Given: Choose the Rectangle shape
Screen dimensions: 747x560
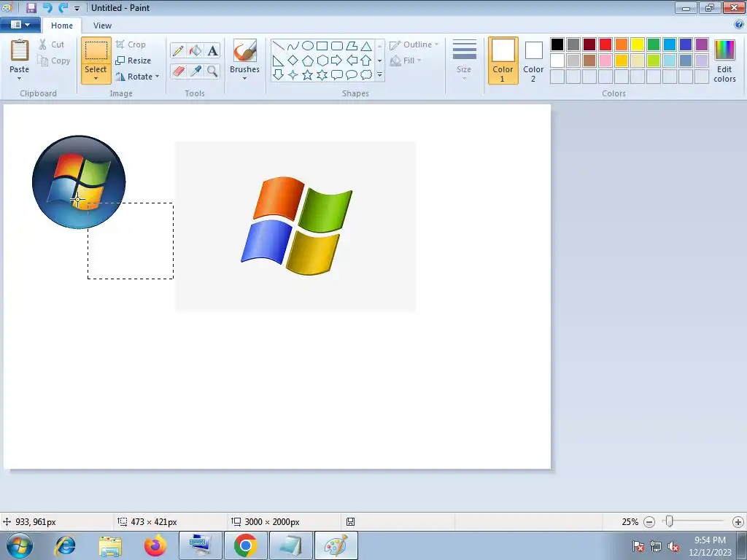Looking at the screenshot, I should pyautogui.click(x=322, y=46).
